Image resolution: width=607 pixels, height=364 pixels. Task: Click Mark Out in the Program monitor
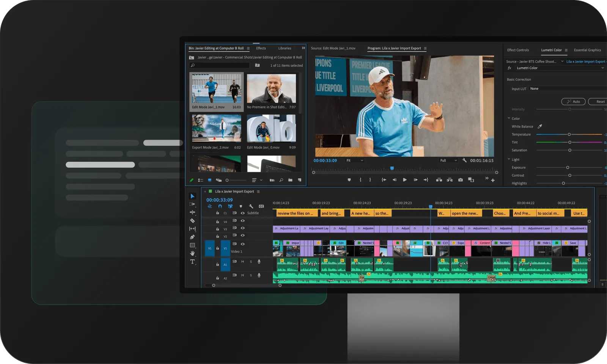370,180
